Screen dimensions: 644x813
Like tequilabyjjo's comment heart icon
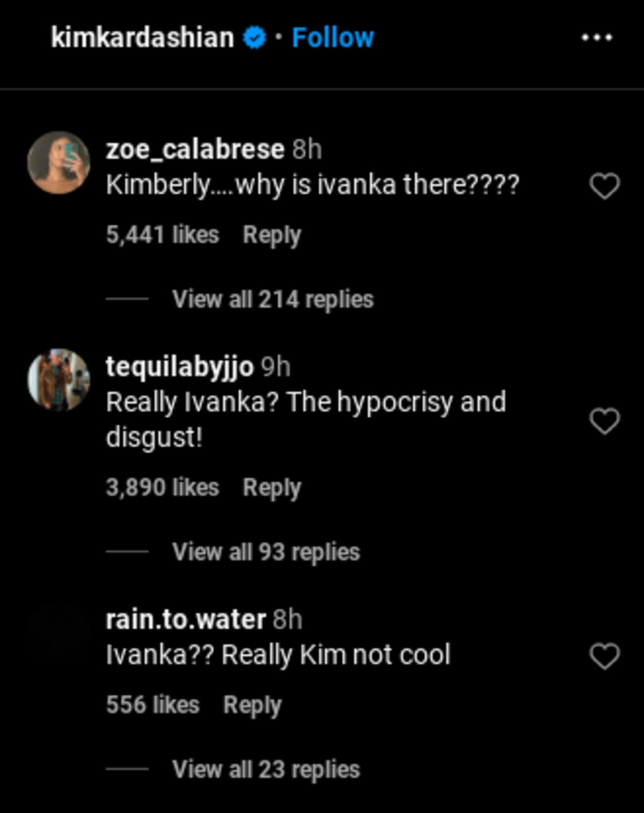point(604,422)
